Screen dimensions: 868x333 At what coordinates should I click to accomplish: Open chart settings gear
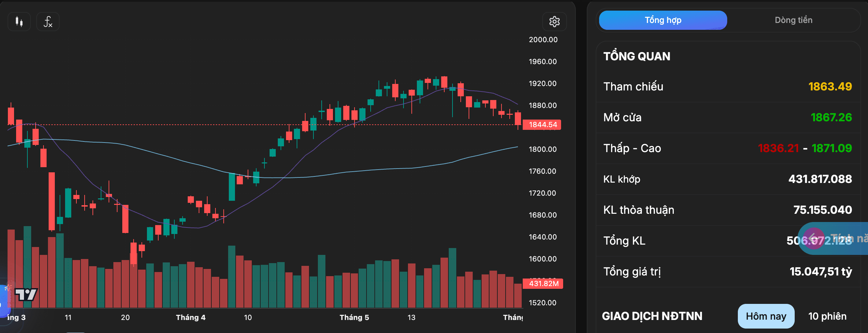(x=554, y=22)
